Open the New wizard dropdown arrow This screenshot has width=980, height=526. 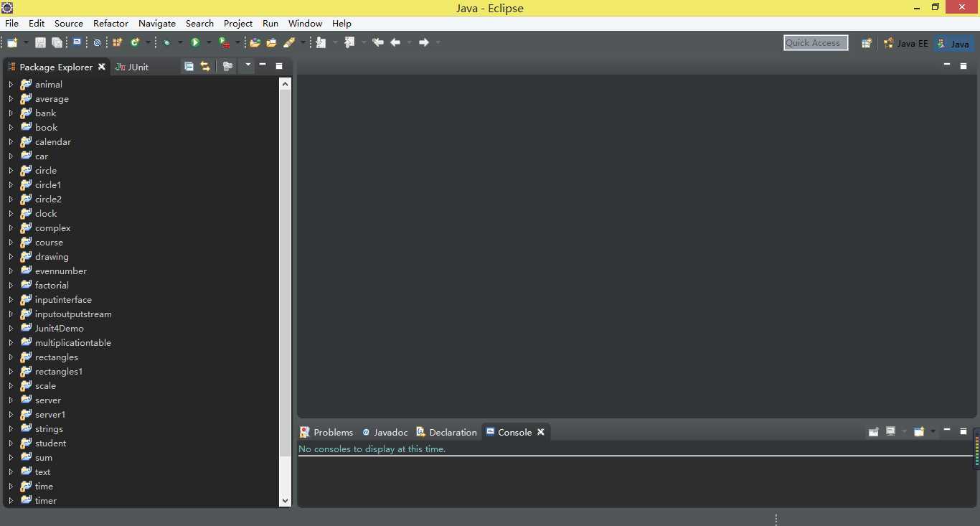click(26, 43)
